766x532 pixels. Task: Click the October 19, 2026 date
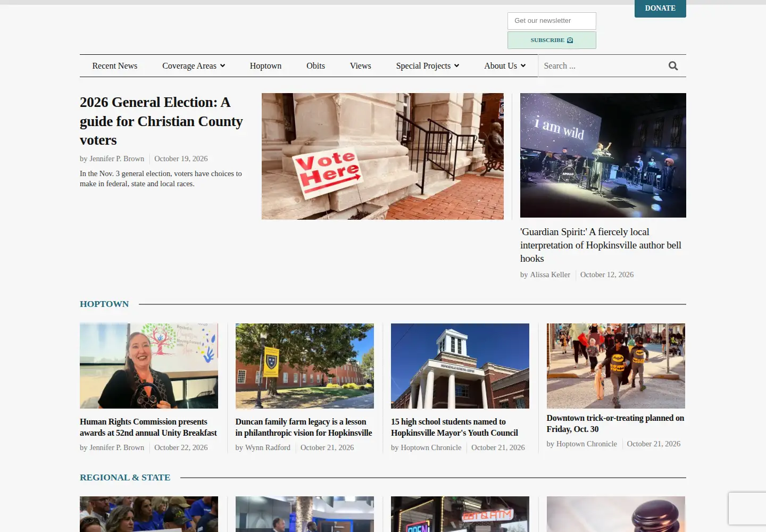coord(181,159)
